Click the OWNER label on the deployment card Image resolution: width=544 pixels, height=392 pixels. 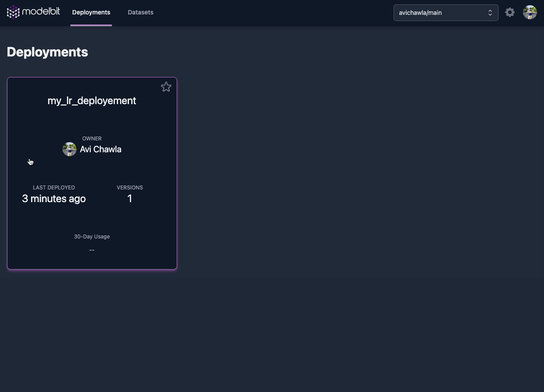(x=92, y=139)
